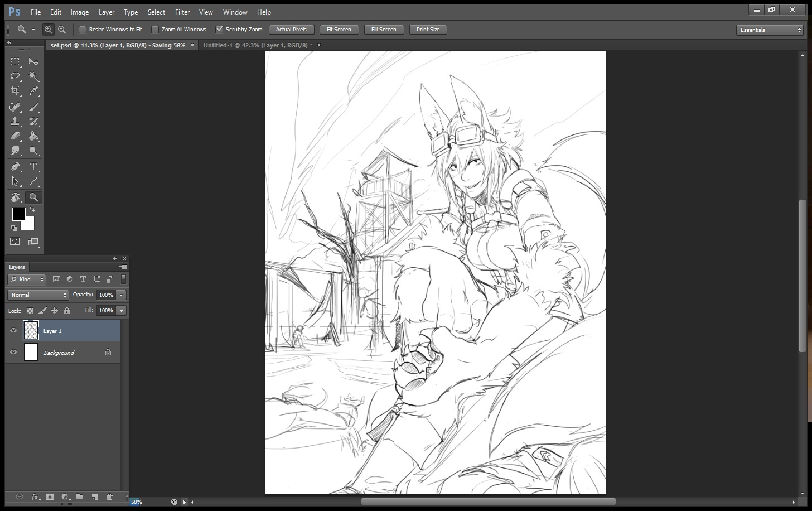Open the Normal blend mode dropdown
Screen dimensions: 812x511
click(x=38, y=295)
